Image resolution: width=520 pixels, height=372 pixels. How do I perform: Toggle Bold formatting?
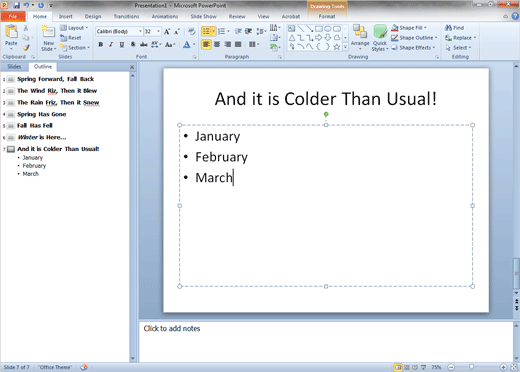point(101,44)
